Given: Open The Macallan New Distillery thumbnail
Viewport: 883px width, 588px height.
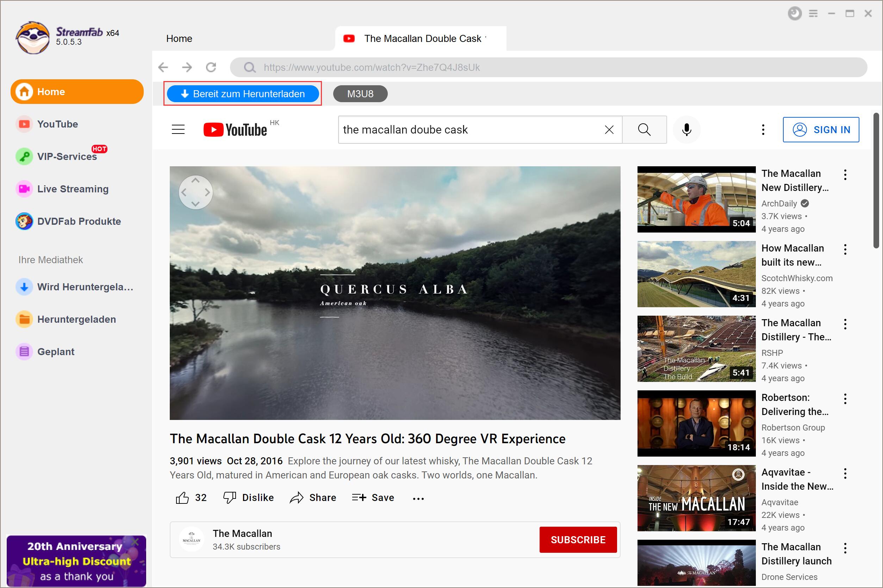Looking at the screenshot, I should tap(696, 199).
